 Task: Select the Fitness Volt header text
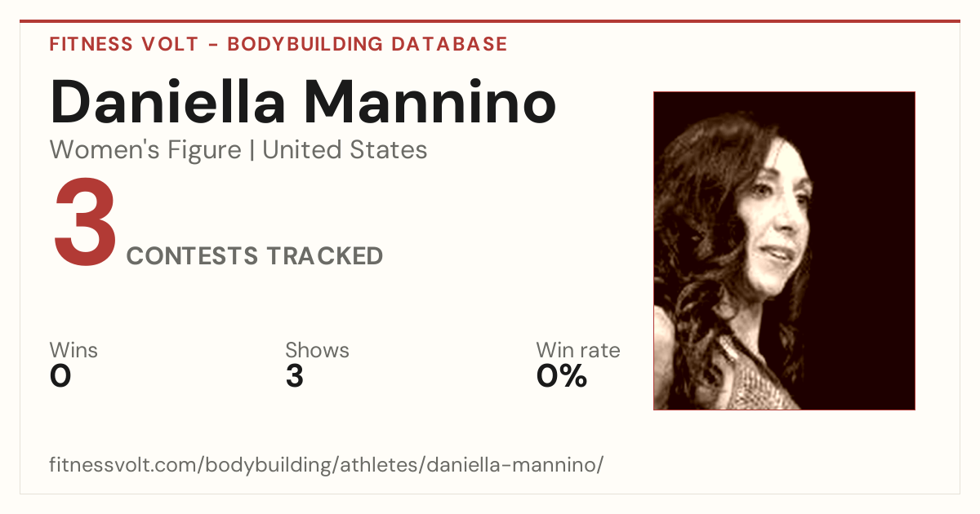(x=123, y=44)
